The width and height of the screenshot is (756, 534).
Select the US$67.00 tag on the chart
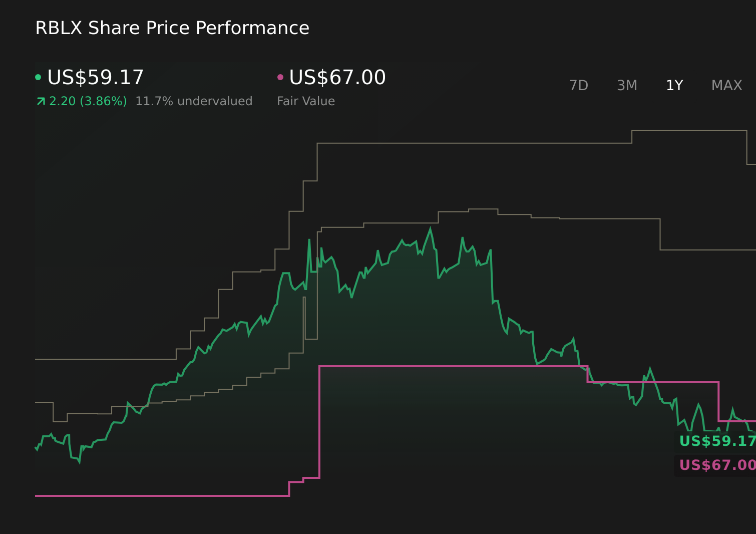click(x=715, y=465)
